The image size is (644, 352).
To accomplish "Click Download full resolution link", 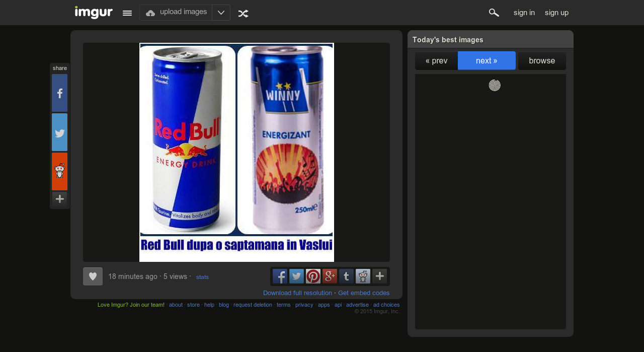I will coord(297,293).
